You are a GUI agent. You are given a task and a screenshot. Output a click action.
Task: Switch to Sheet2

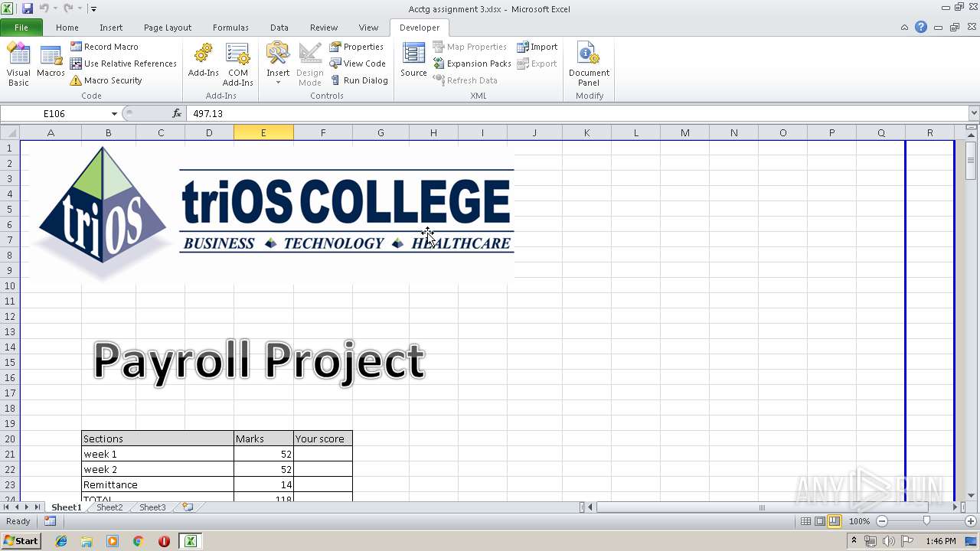click(x=109, y=507)
